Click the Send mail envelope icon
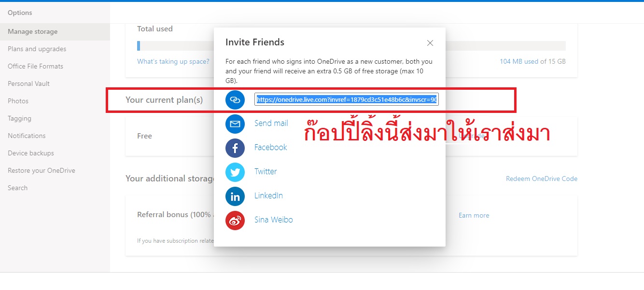Image resolution: width=644 pixels, height=290 pixels. pos(235,124)
